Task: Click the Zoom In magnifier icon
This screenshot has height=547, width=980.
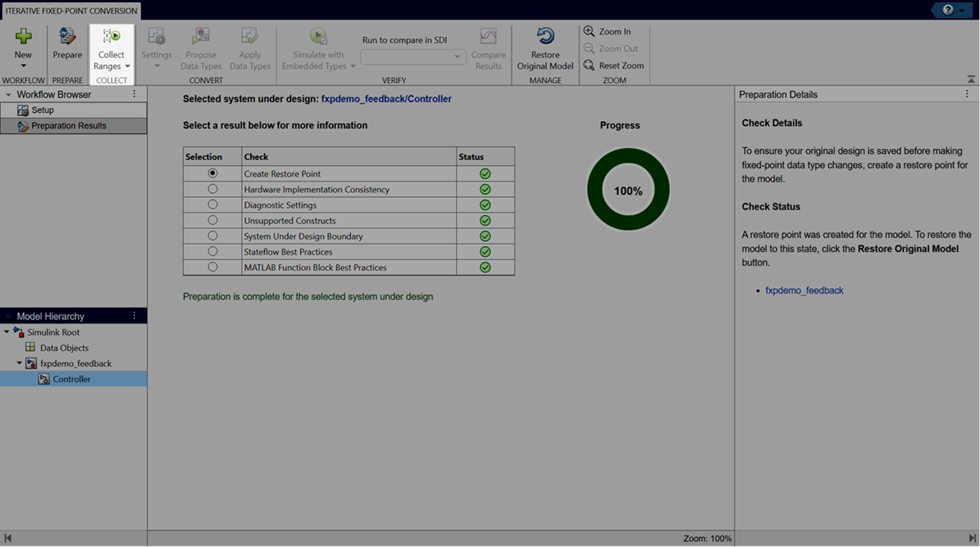Action: 589,31
